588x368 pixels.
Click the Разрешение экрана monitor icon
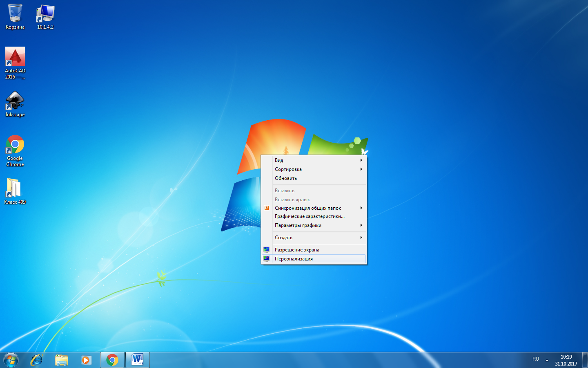pos(266,250)
